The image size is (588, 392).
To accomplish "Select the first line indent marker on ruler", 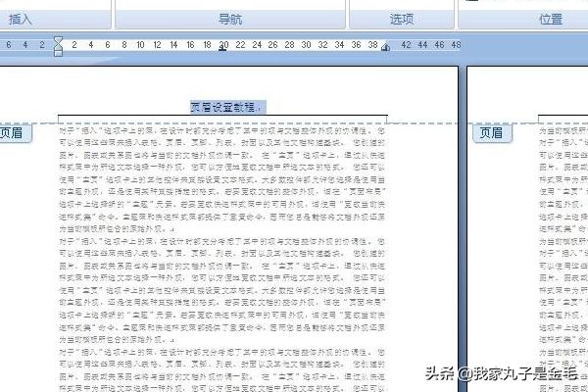I will point(58,39).
